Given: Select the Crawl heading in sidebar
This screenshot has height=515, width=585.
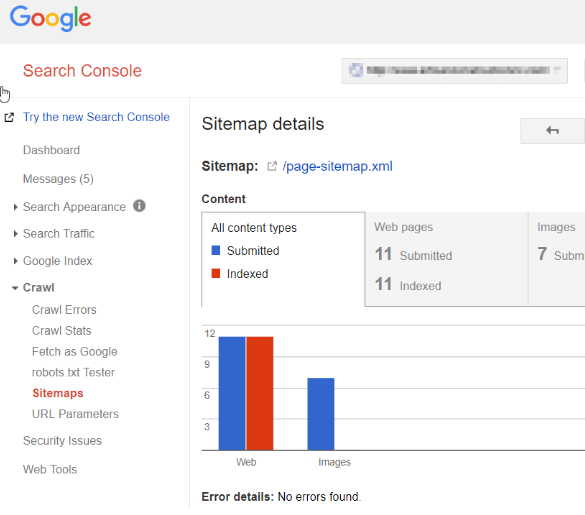Looking at the screenshot, I should (x=39, y=288).
